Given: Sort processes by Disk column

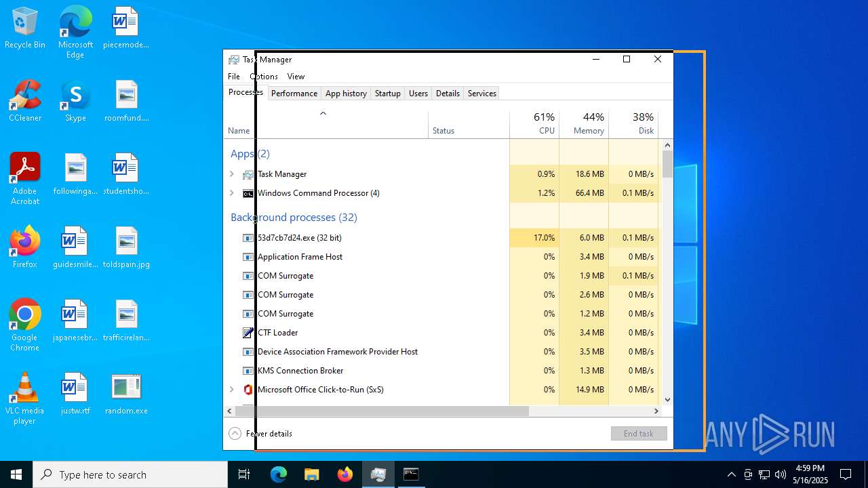Looking at the screenshot, I should coord(633,123).
